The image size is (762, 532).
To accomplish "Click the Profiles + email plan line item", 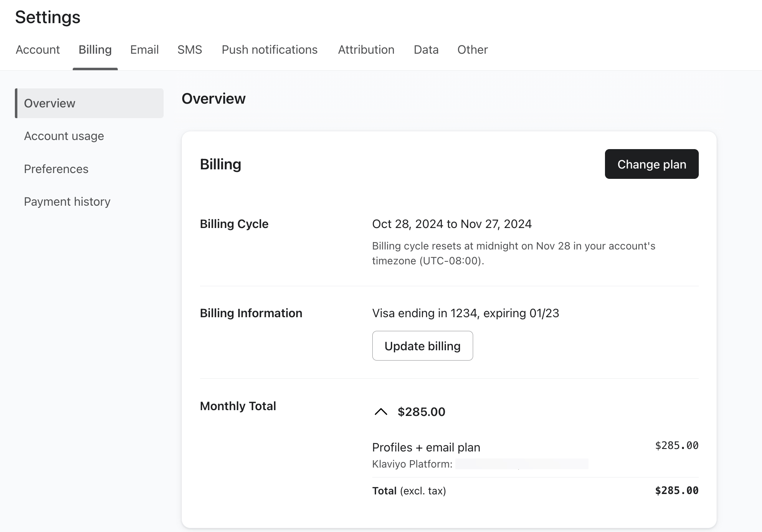I will [x=426, y=447].
